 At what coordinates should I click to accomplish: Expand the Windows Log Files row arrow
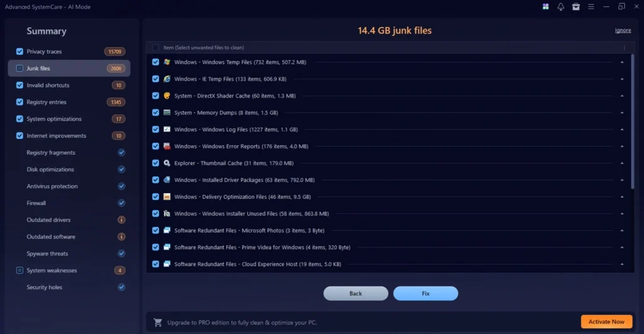622,130
